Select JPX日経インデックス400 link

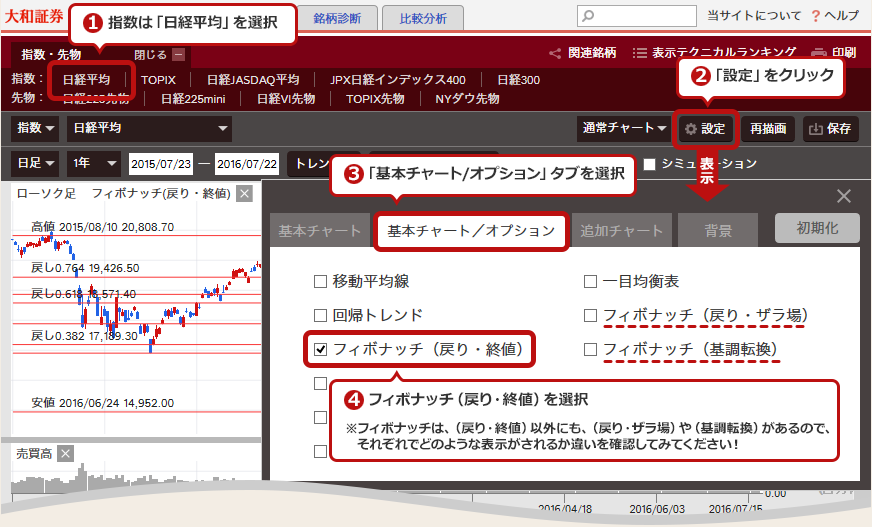pyautogui.click(x=398, y=80)
